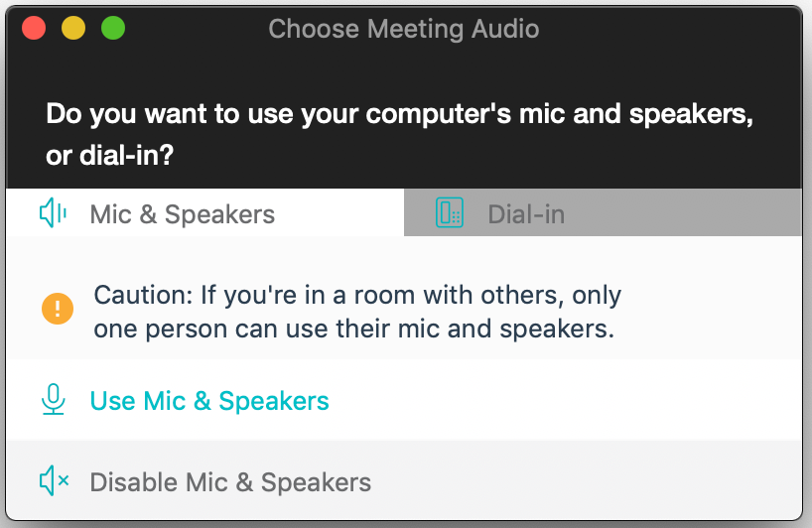Click the muted speaker icon with x
Screen dimensions: 812x528
point(54,481)
